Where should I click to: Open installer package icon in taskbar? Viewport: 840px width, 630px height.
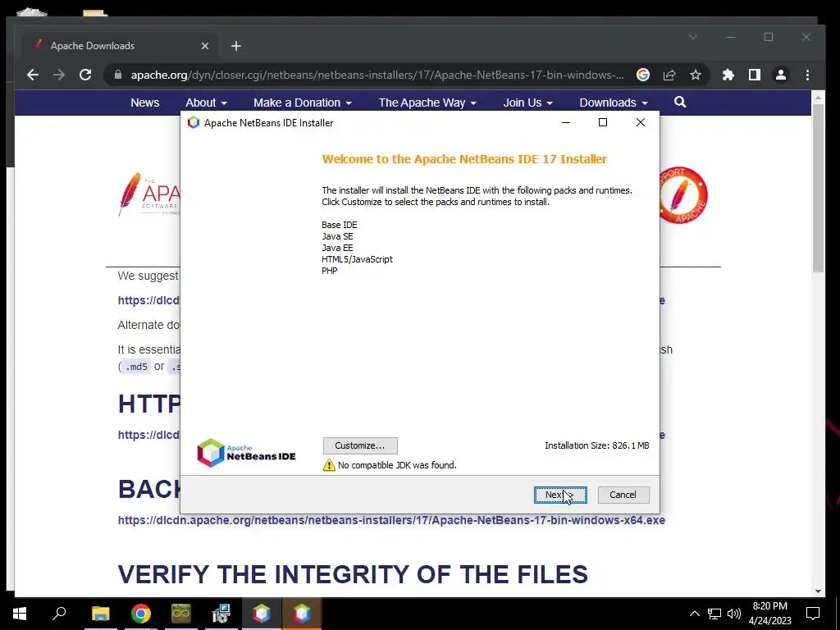[x=221, y=614]
